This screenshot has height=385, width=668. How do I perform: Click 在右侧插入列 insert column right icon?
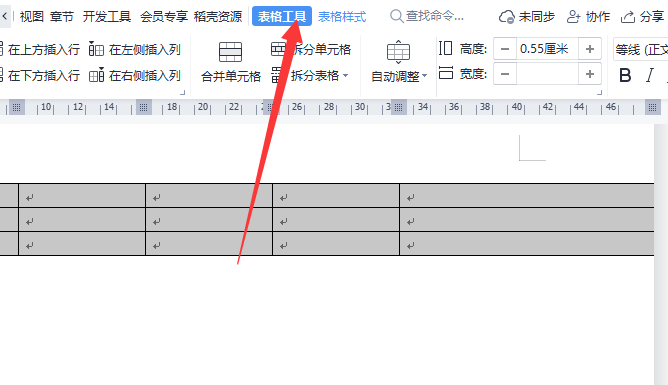(96, 75)
